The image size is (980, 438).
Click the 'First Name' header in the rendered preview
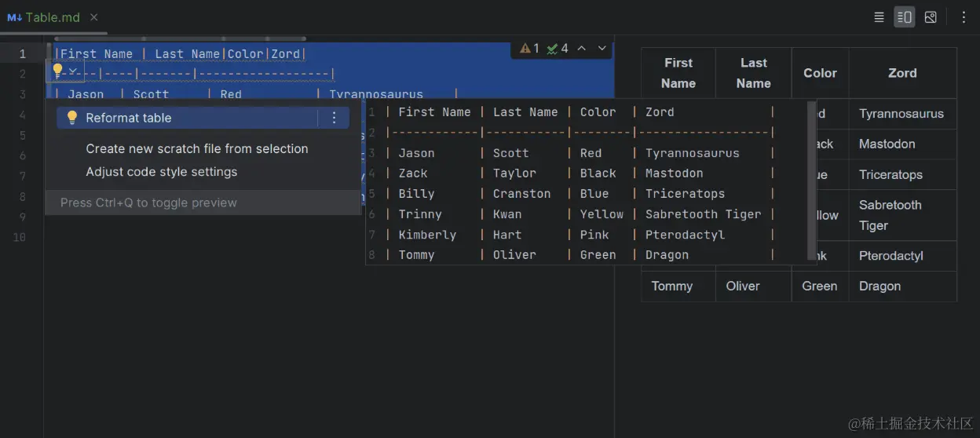[x=678, y=73]
